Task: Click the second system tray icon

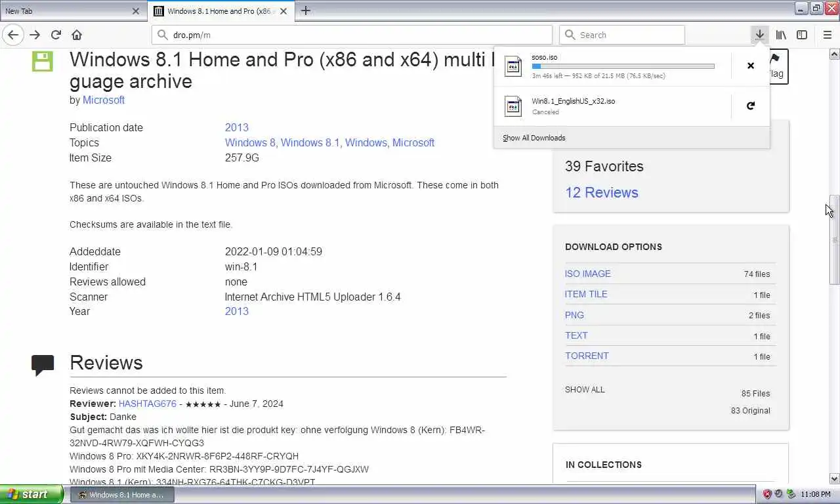Action: (779, 494)
